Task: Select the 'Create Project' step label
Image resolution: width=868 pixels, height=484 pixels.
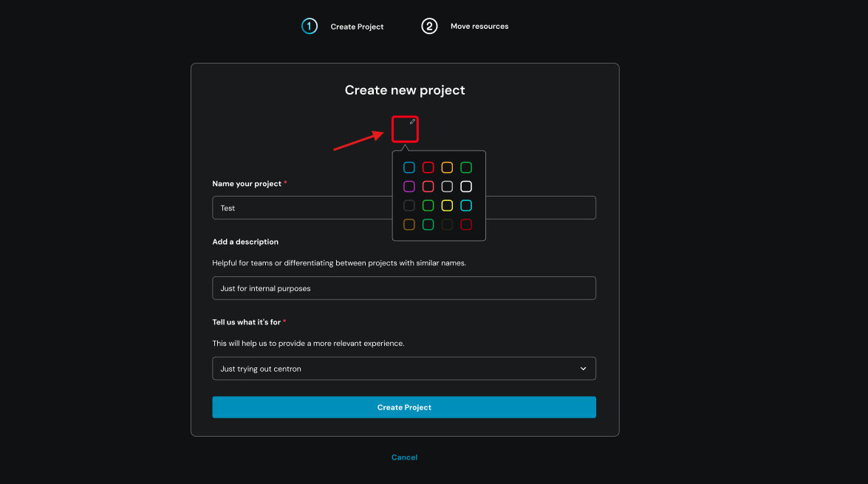Action: 357,27
